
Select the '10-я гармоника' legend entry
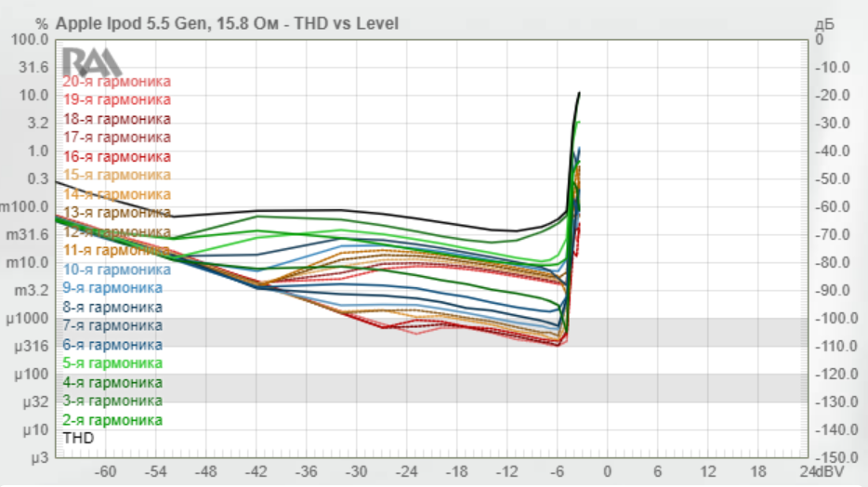click(x=116, y=270)
